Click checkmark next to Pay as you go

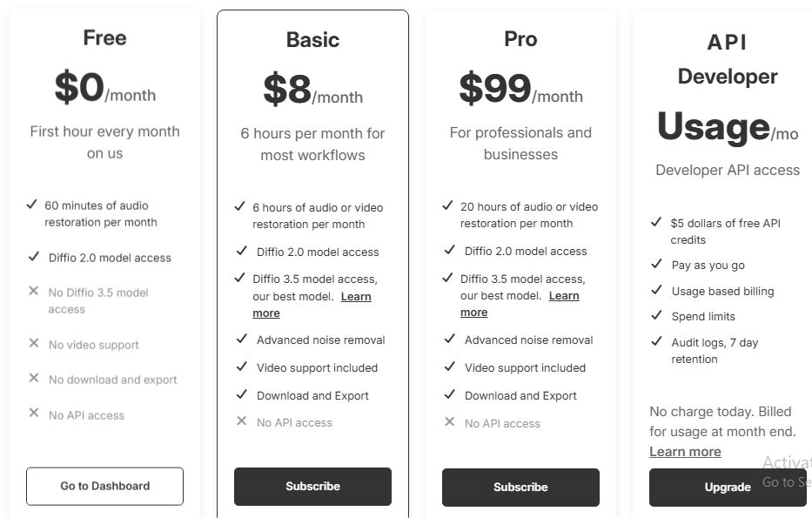click(657, 265)
